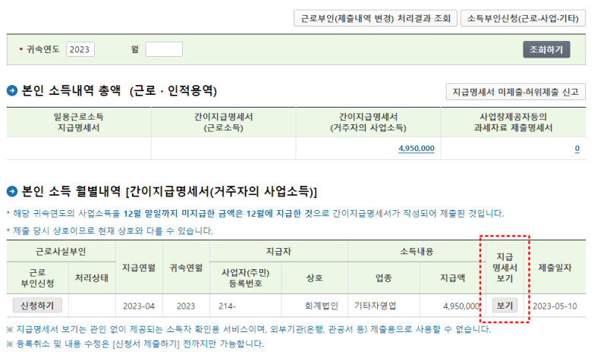
Task: Click the 조회하기 search button
Action: pyautogui.click(x=546, y=49)
